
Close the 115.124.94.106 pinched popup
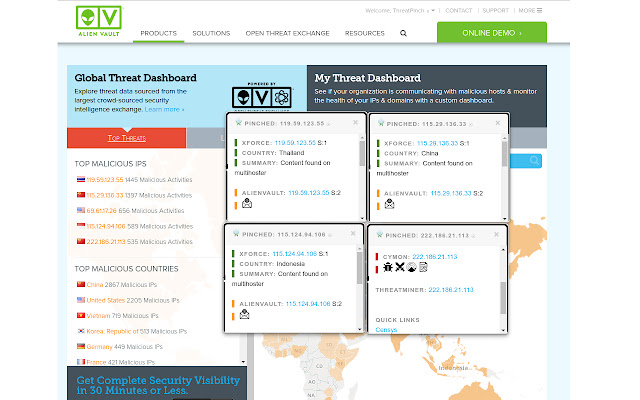tap(353, 233)
